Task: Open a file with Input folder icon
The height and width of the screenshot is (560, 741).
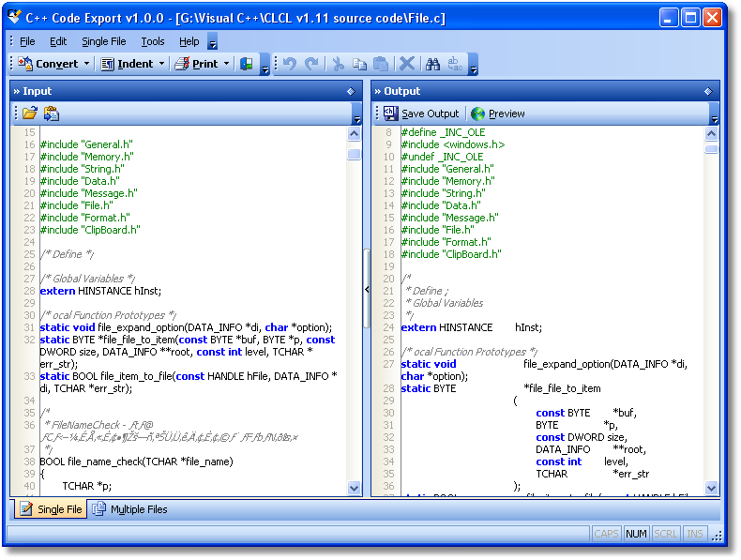Action: (x=29, y=114)
